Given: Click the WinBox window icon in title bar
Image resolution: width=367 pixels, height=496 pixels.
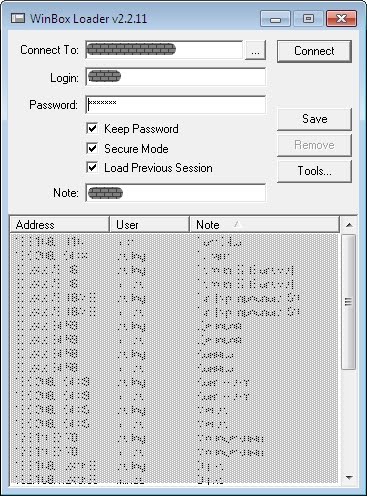Looking at the screenshot, I should point(18,18).
